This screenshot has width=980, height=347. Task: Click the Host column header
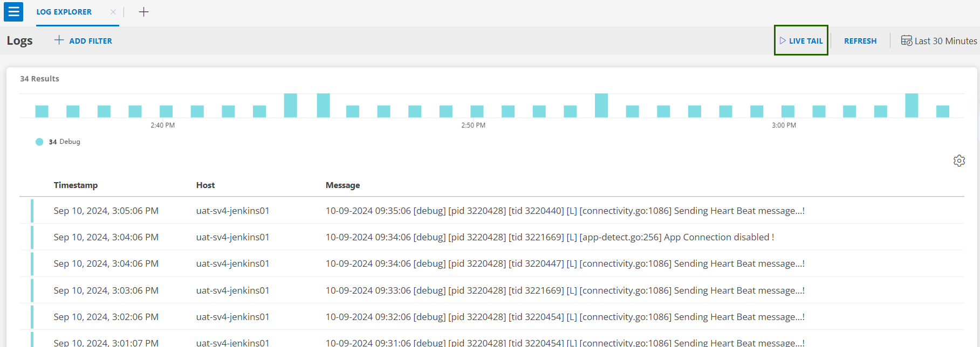coord(205,185)
